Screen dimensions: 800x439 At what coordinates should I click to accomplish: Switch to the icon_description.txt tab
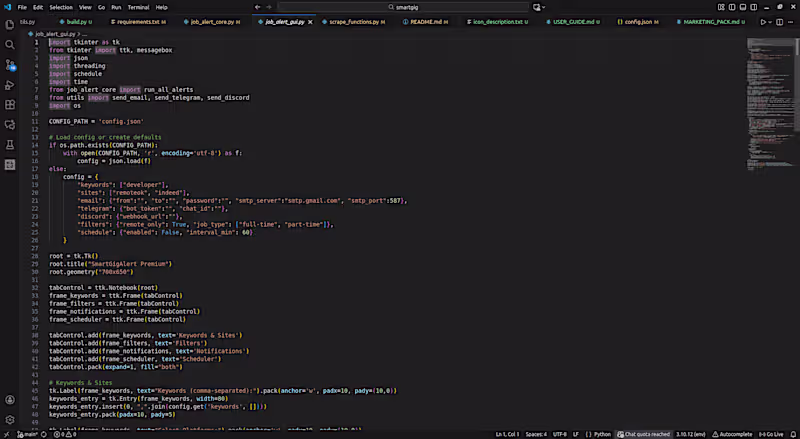point(497,22)
